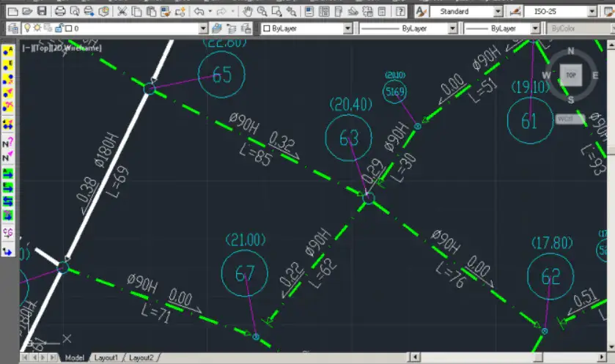Screen dimensions: 615x364
Task: Click the Zoom Previous icon
Action: [x=291, y=12]
